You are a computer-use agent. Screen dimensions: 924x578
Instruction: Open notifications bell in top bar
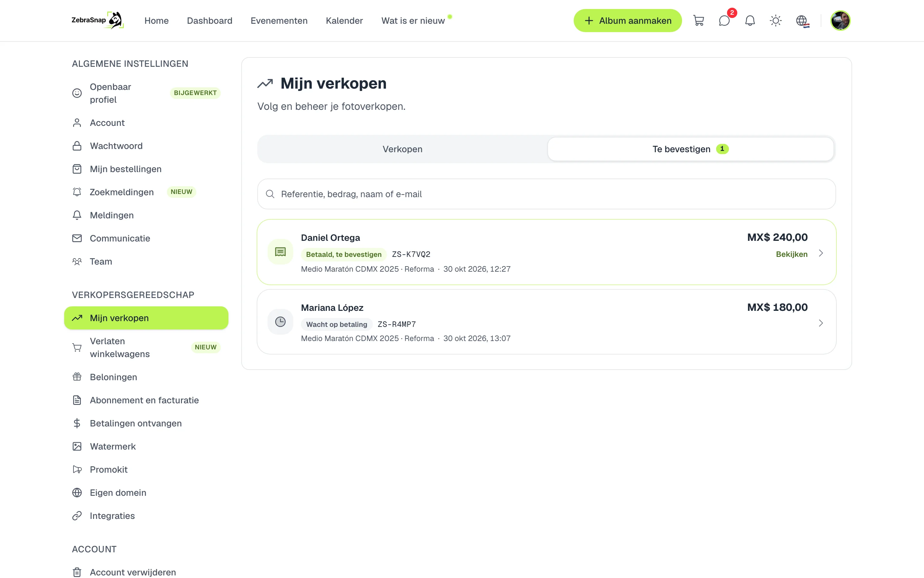[750, 21]
